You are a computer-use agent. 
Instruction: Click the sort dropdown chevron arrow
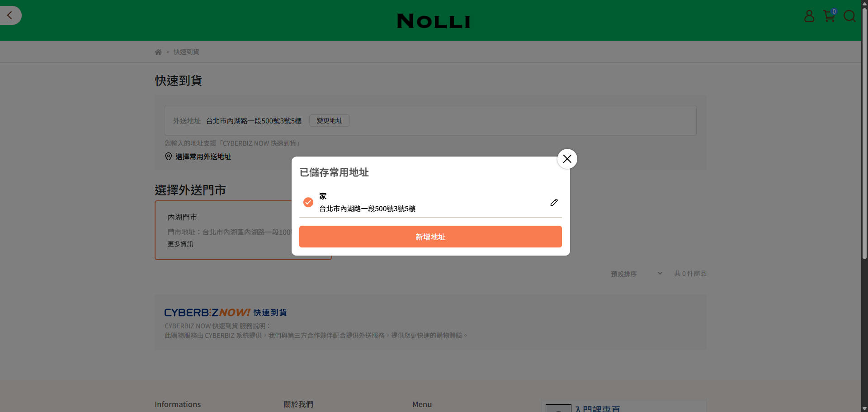[x=660, y=274]
